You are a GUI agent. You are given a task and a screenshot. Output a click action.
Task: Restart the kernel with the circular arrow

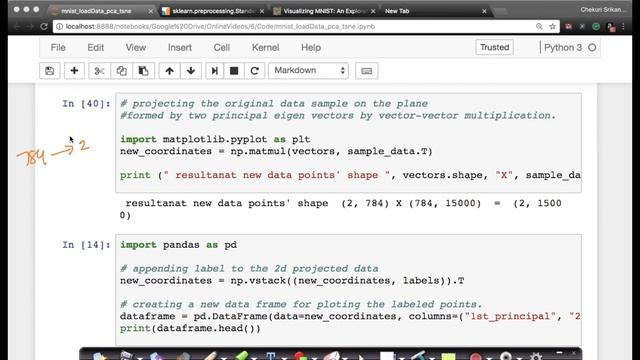255,71
